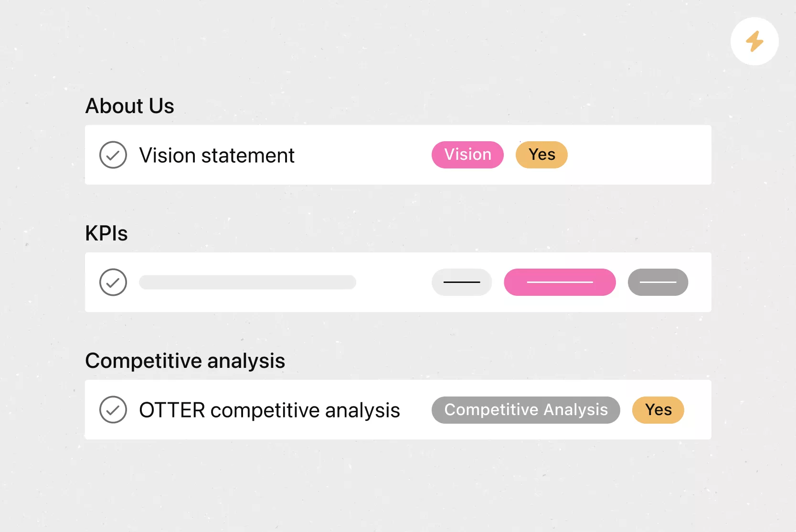Open the Vision statement task title
The width and height of the screenshot is (796, 532).
pyautogui.click(x=217, y=156)
